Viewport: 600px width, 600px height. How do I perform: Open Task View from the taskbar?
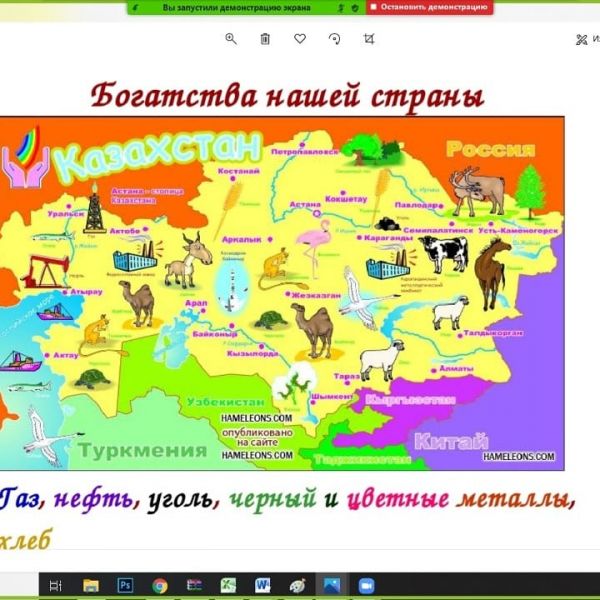coord(57,585)
